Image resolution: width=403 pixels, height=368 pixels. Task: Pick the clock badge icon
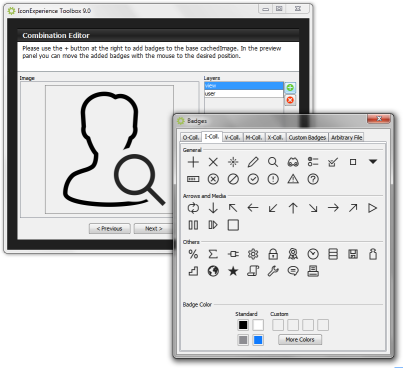313,254
